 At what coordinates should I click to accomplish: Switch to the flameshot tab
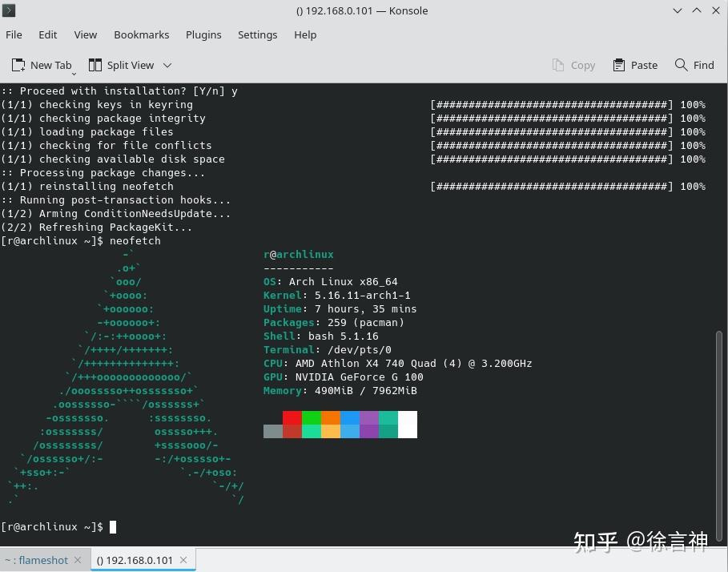coord(38,560)
